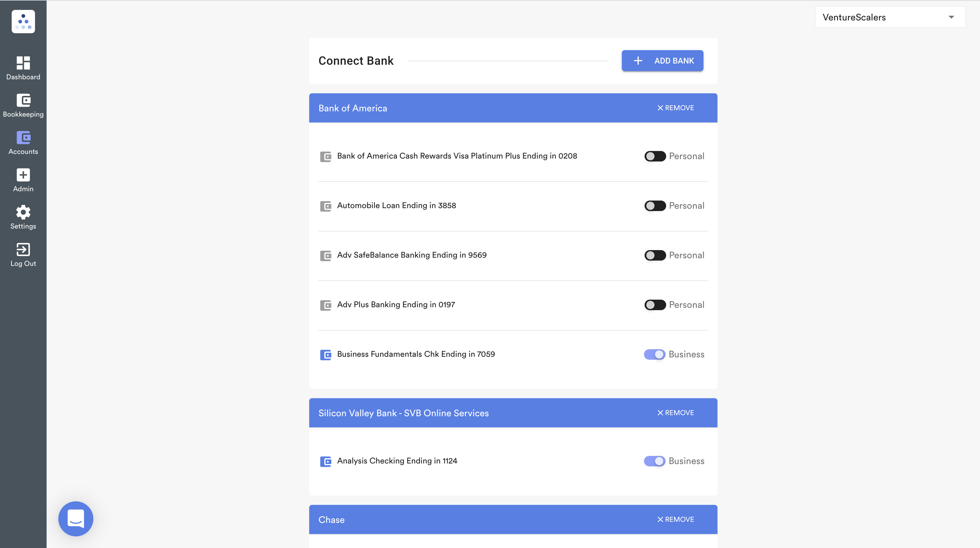Open the Dashboard page
Screen dimensions: 980x548
coord(23,68)
